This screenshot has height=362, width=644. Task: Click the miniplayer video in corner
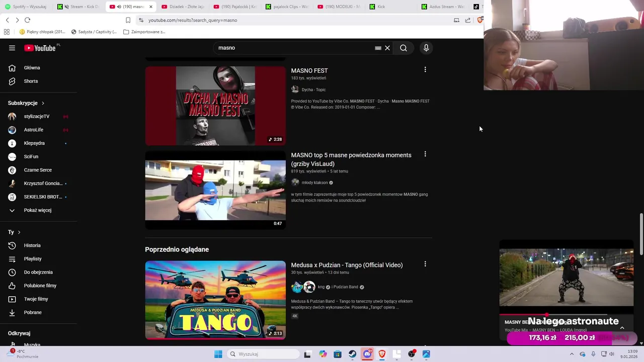coord(566,277)
